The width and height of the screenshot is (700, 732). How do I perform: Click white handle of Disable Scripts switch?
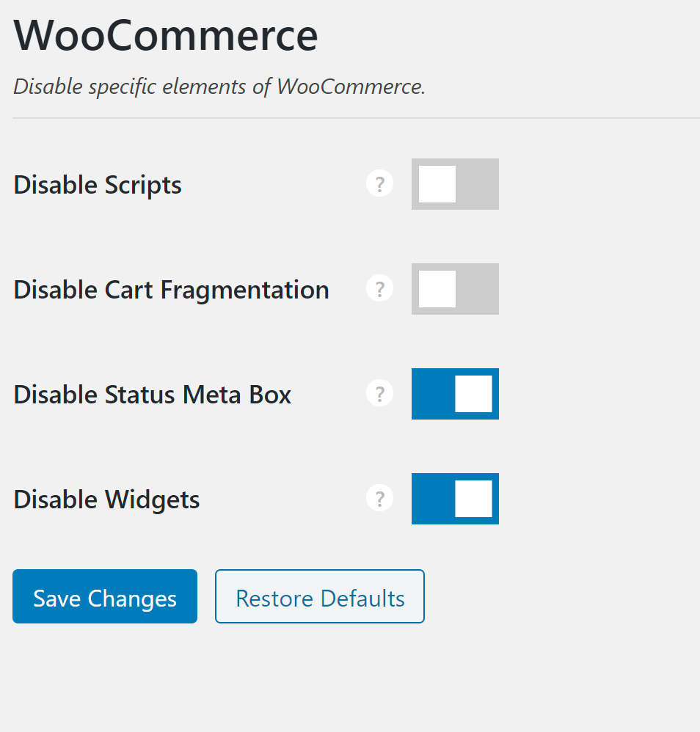click(x=437, y=184)
